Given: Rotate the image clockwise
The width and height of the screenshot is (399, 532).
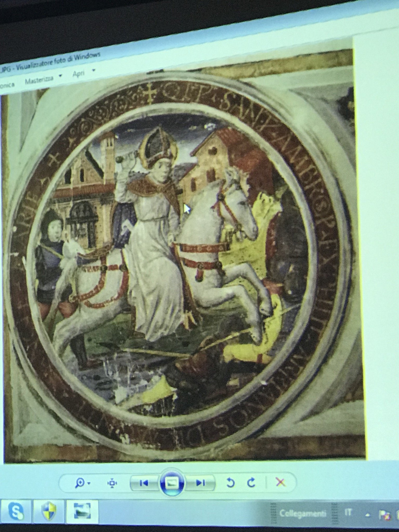Looking at the screenshot, I should (x=251, y=482).
